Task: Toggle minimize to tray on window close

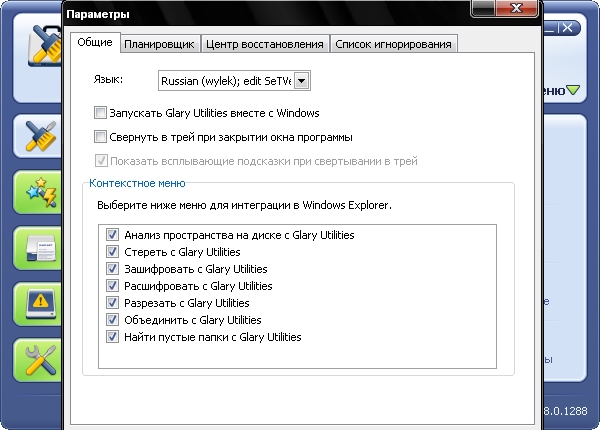Action: (x=100, y=137)
